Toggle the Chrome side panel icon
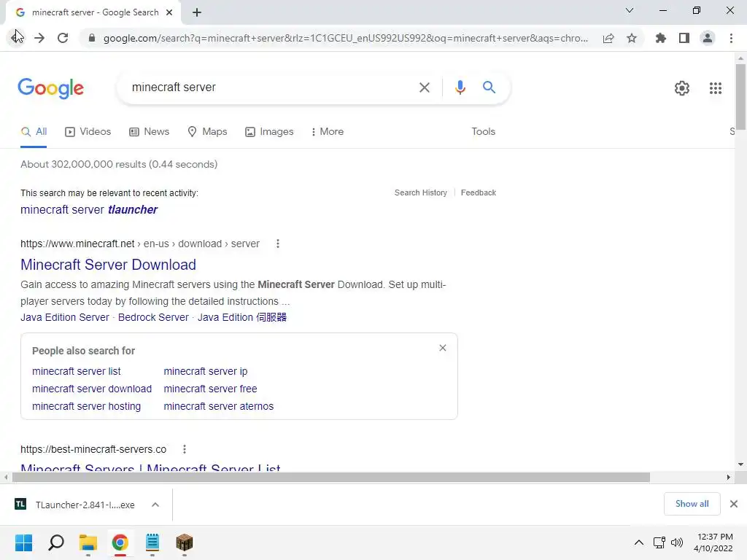 684,38
